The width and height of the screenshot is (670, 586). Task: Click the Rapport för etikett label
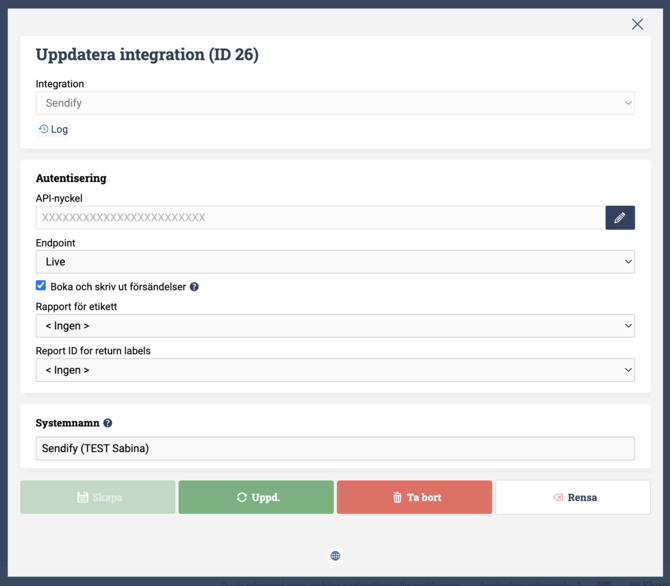[76, 306]
